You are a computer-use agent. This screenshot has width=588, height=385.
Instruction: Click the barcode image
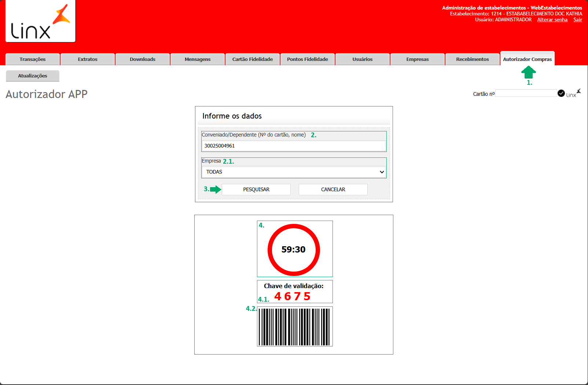[x=295, y=327]
